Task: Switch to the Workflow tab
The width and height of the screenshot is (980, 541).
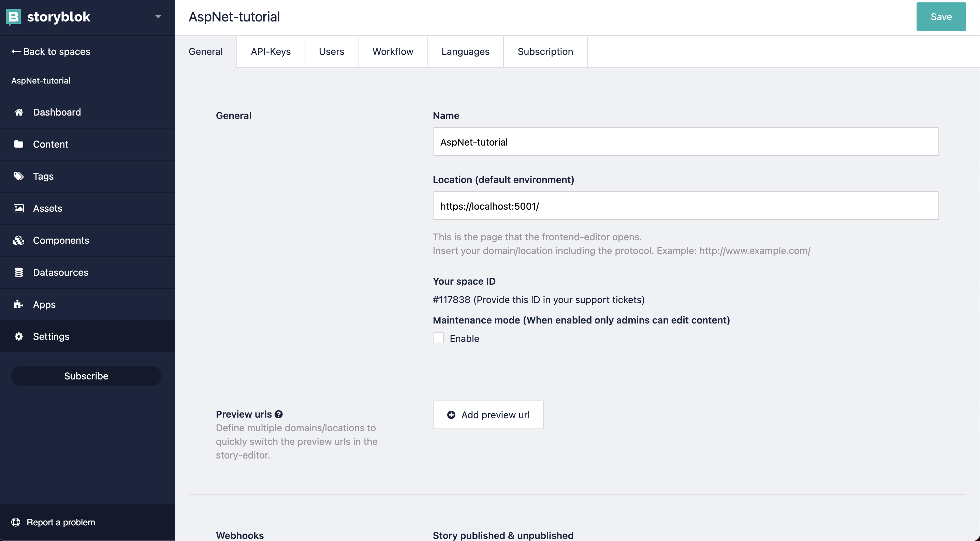Action: click(x=393, y=52)
